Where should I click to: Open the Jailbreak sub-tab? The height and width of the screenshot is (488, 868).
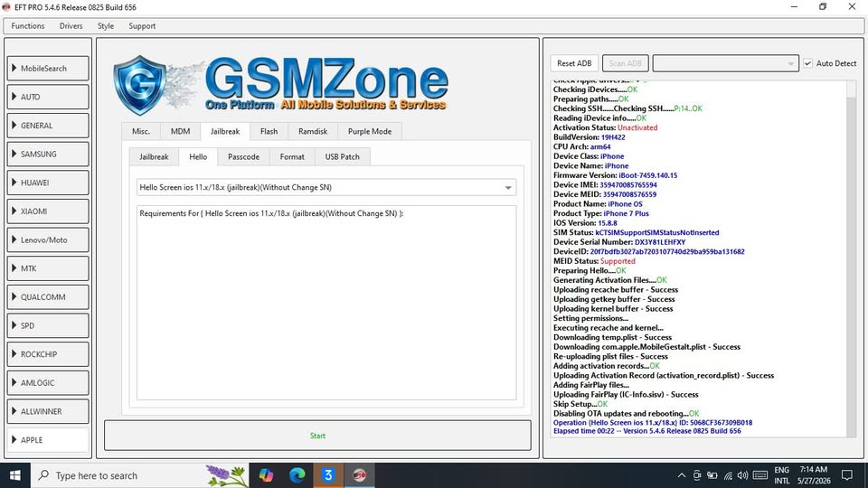point(154,157)
